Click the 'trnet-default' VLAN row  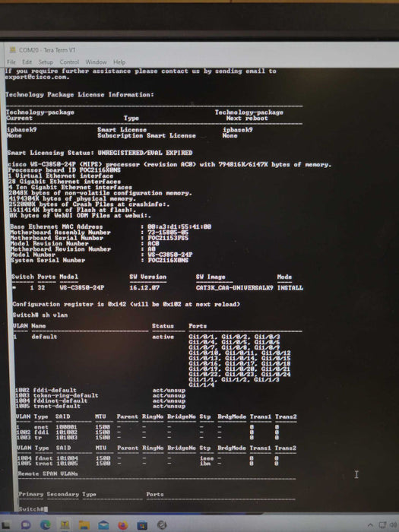coord(100,406)
